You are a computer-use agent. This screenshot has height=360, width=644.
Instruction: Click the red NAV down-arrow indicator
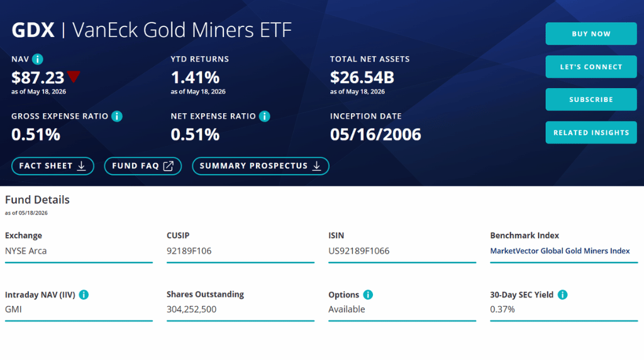[x=74, y=76]
